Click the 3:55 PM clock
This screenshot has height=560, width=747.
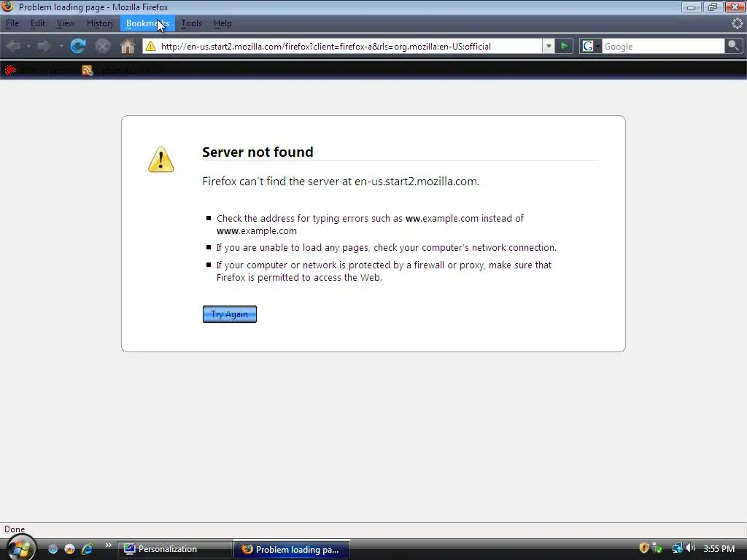pos(719,548)
